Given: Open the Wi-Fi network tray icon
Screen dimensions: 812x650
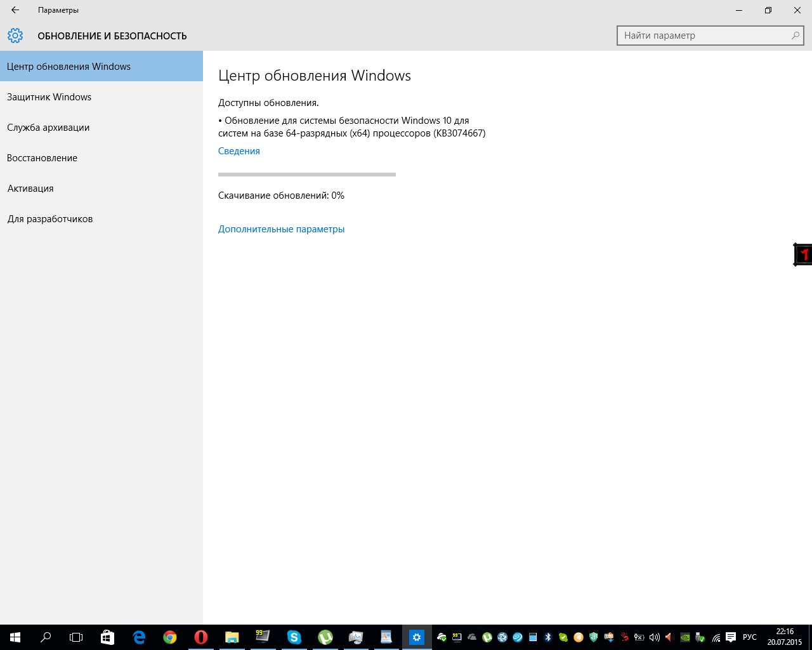Looking at the screenshot, I should pyautogui.click(x=716, y=638).
